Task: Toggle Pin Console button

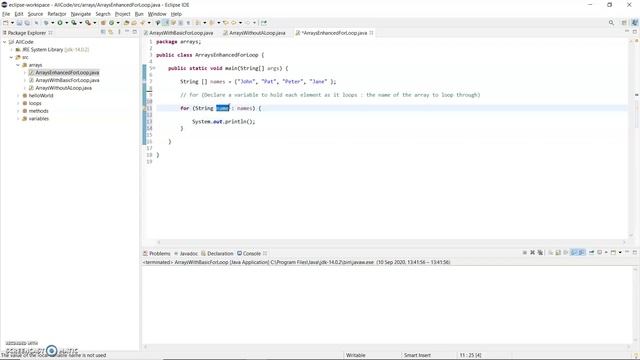Action: [592, 253]
